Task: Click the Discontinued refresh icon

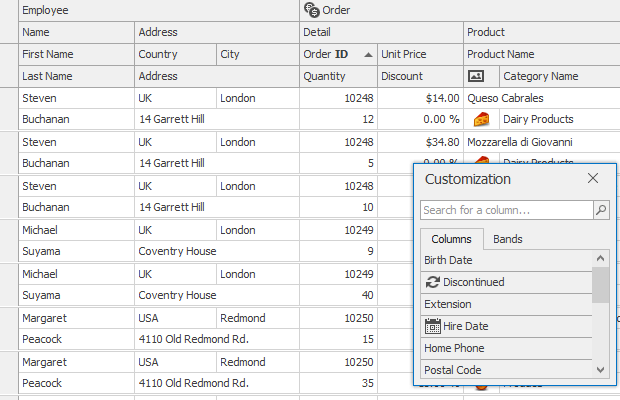Action: [x=433, y=282]
